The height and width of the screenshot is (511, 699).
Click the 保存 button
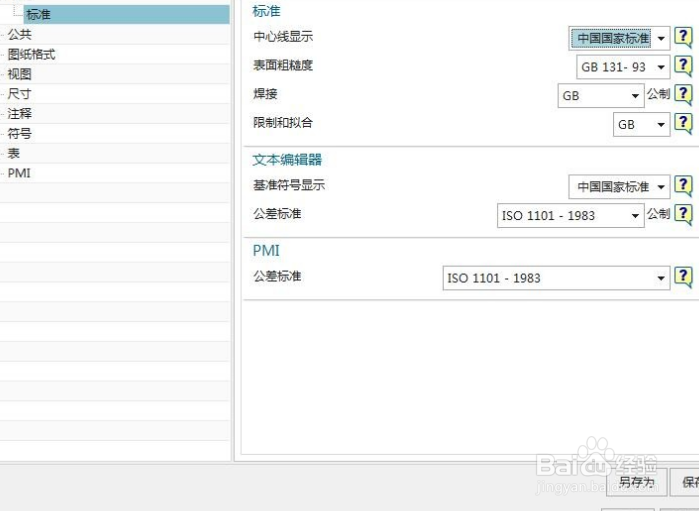click(685, 482)
